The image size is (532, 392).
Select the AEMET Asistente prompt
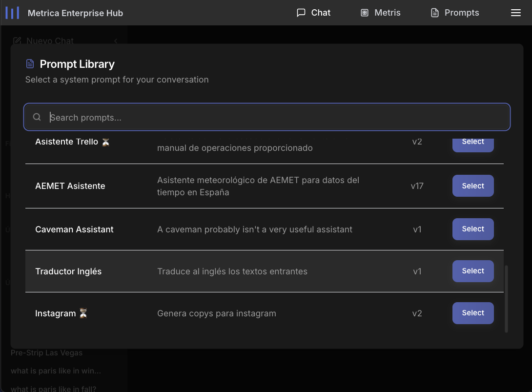coord(472,186)
